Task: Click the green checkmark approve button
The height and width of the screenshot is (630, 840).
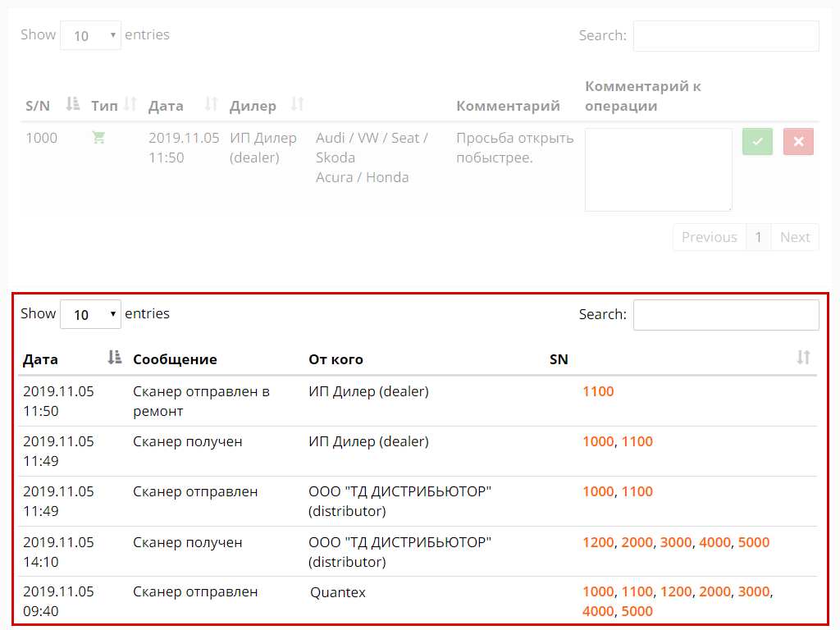Action: (x=757, y=141)
